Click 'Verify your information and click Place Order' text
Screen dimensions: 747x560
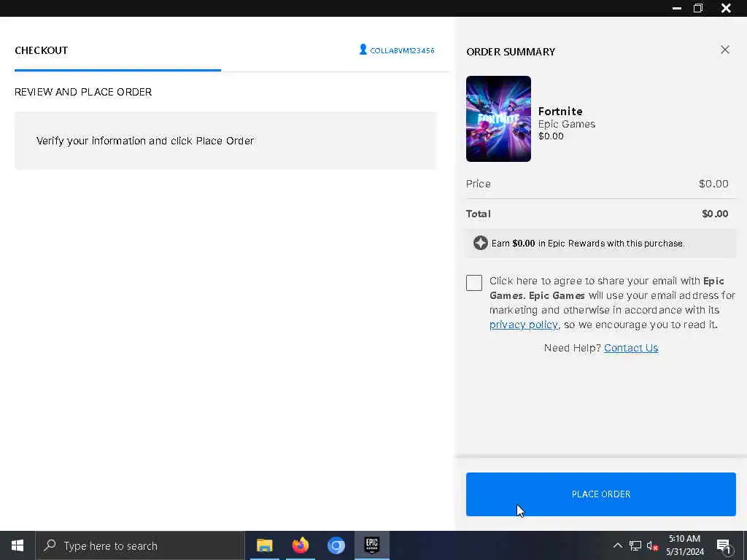(145, 141)
